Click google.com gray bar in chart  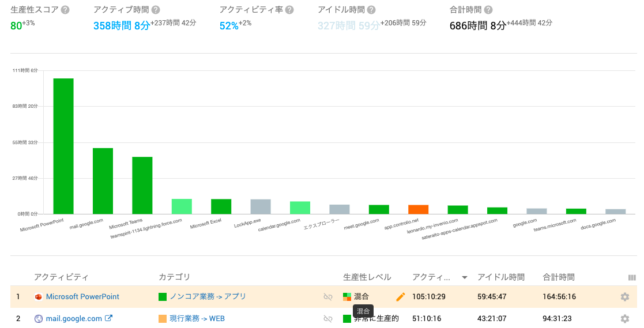[x=536, y=211]
